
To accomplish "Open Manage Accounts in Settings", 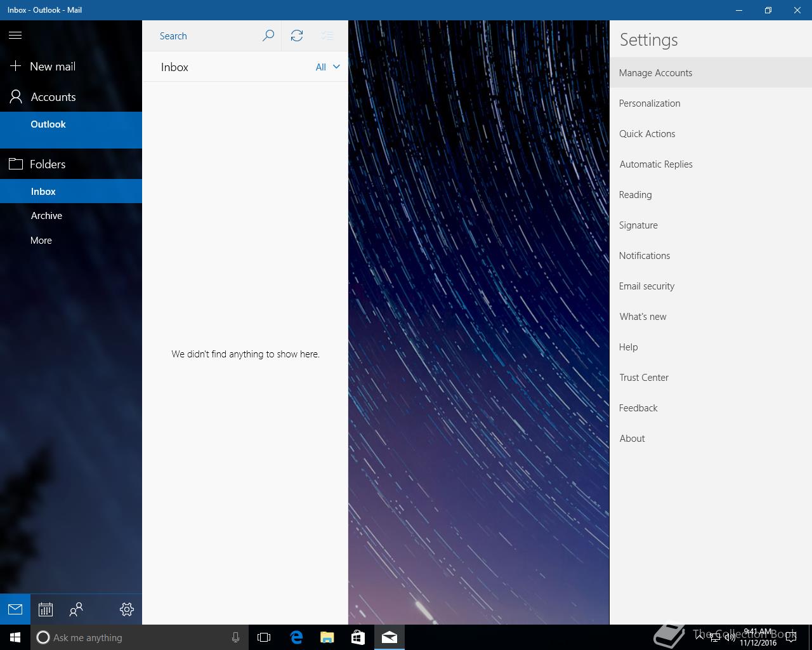I will pos(655,73).
